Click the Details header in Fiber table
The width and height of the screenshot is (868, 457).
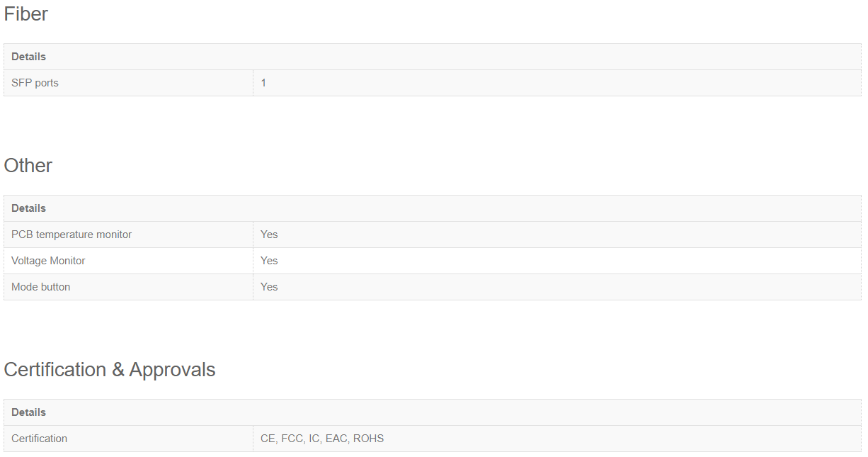(x=28, y=57)
